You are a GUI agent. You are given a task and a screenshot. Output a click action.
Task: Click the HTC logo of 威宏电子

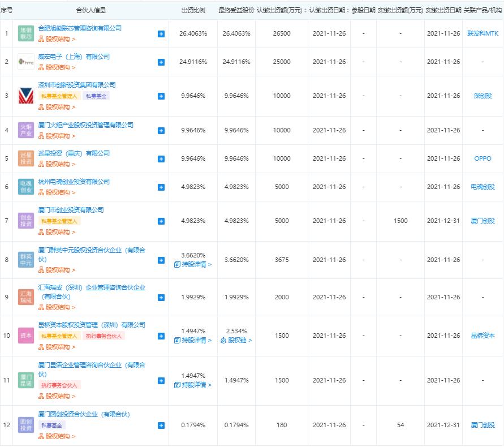click(26, 62)
